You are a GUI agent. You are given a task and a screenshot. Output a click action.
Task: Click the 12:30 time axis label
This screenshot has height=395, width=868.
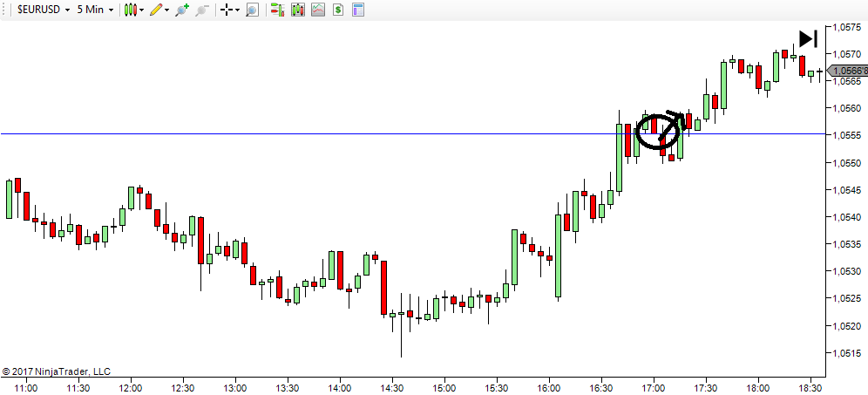[x=183, y=387]
